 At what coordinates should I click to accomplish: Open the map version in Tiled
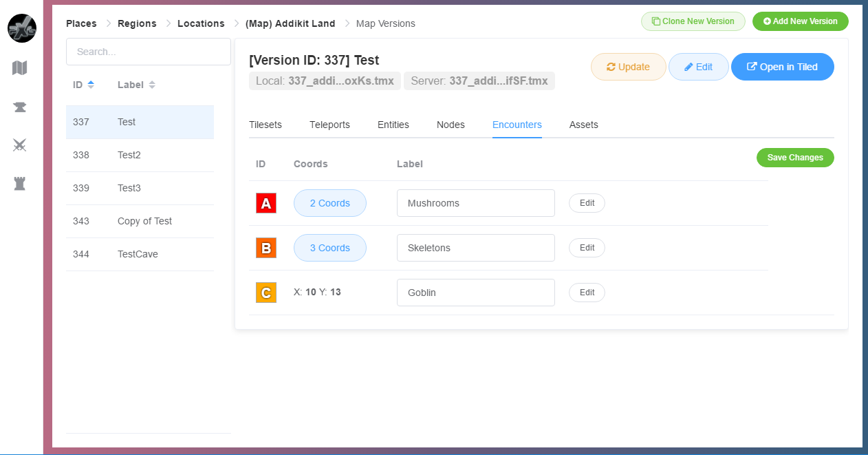click(x=783, y=67)
